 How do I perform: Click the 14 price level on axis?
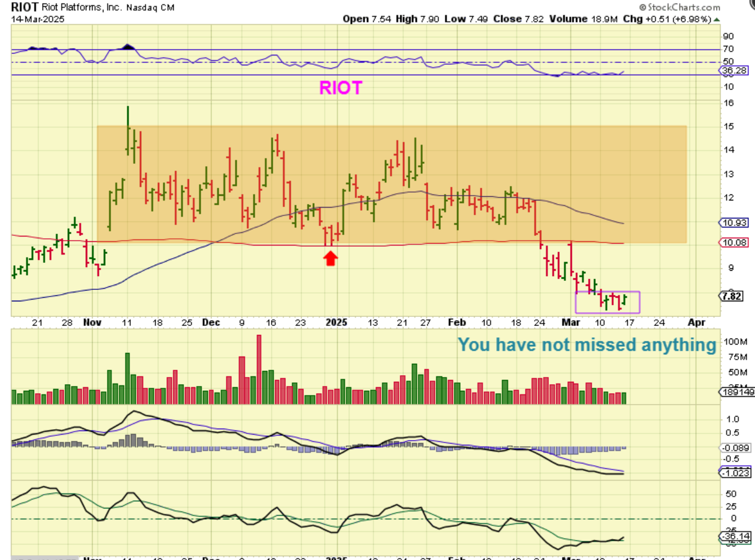(729, 150)
